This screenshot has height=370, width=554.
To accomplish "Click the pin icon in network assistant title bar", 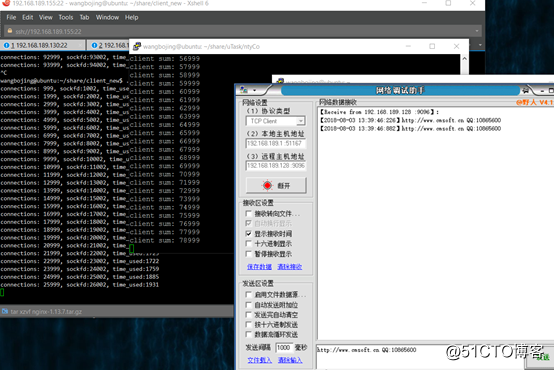I will 525,90.
